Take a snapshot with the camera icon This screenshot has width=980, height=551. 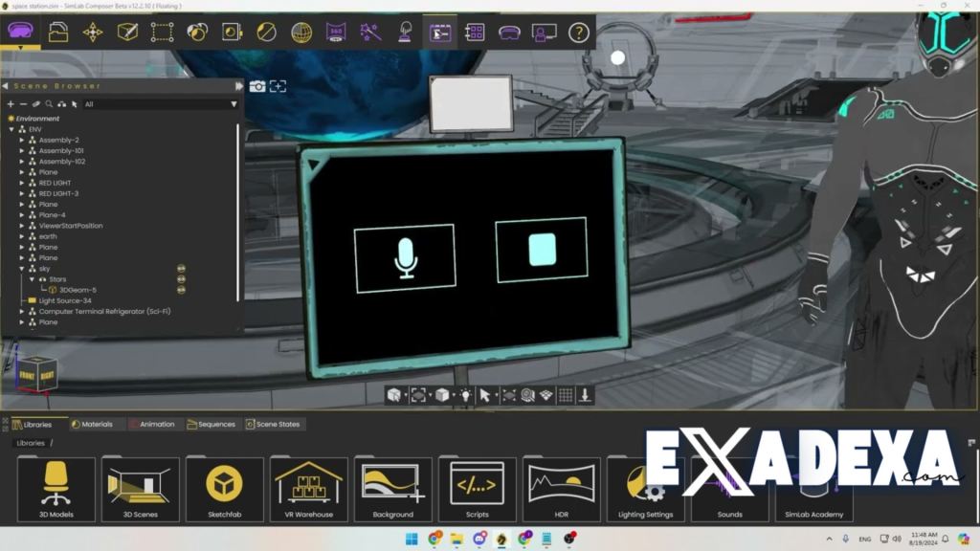coord(257,86)
